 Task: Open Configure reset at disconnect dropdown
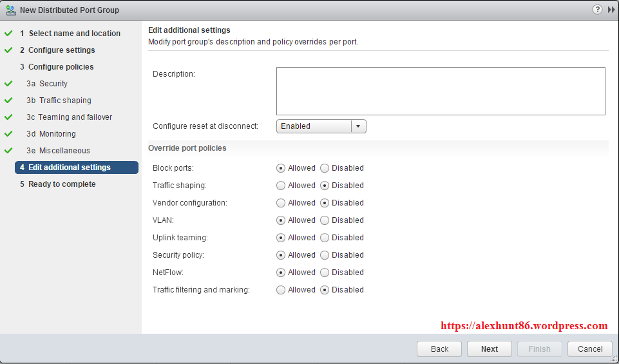(x=359, y=126)
